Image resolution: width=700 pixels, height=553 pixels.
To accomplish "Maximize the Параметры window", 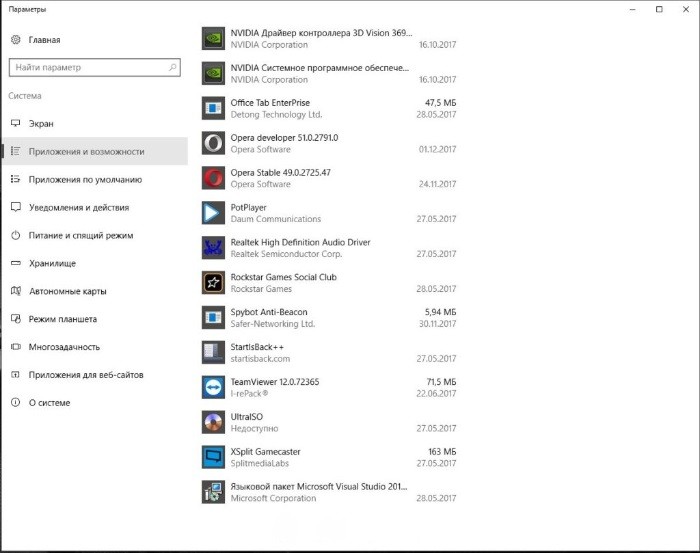I will [659, 9].
